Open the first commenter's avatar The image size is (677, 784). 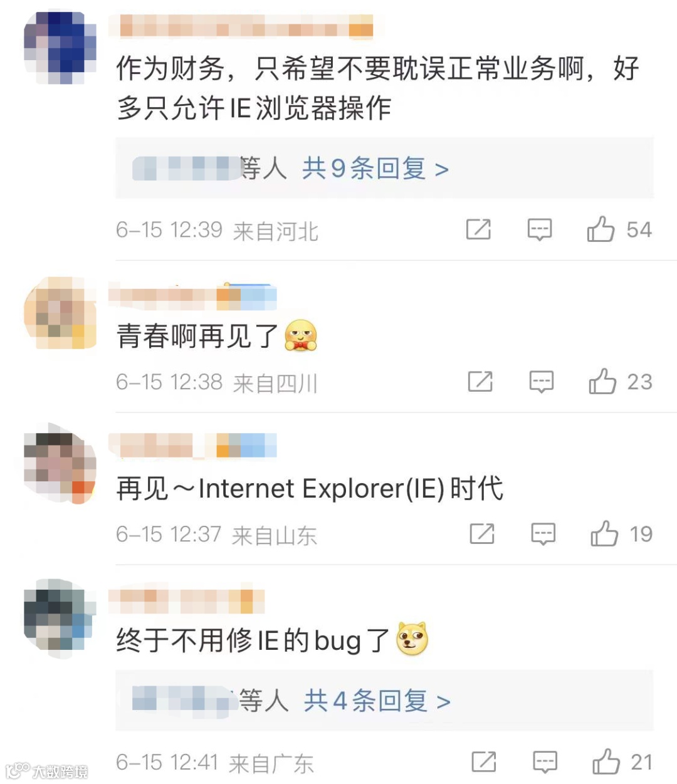pos(60,48)
